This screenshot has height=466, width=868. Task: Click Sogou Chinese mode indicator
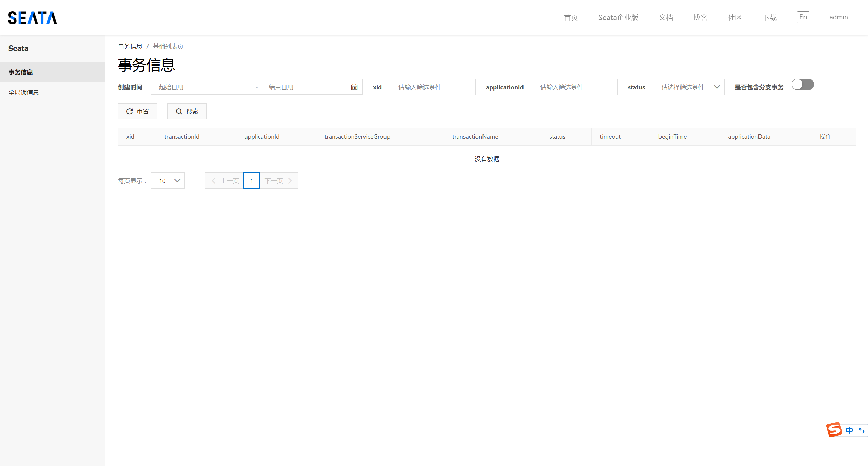[849, 430]
